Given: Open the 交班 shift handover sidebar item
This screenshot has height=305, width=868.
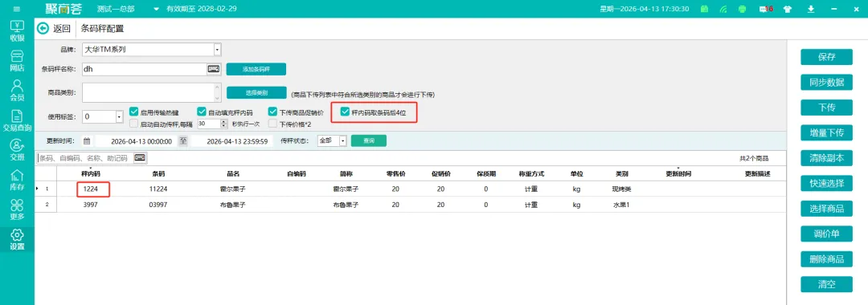Looking at the screenshot, I should click(x=17, y=151).
